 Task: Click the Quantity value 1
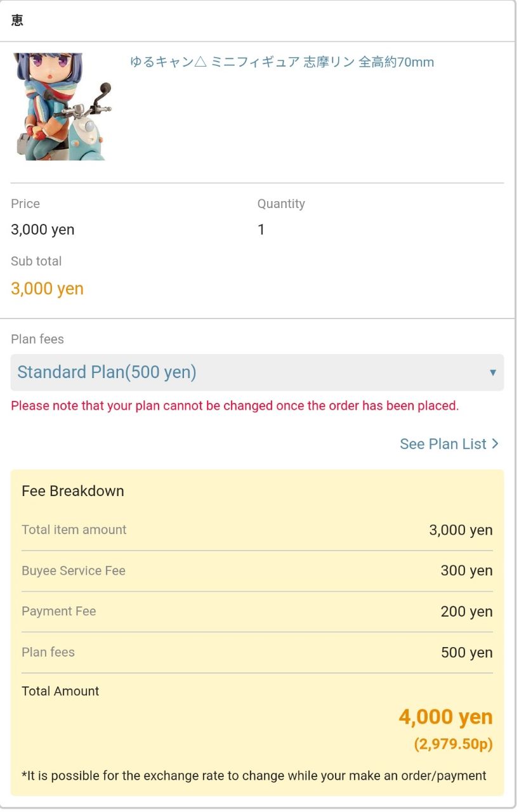pyautogui.click(x=261, y=230)
